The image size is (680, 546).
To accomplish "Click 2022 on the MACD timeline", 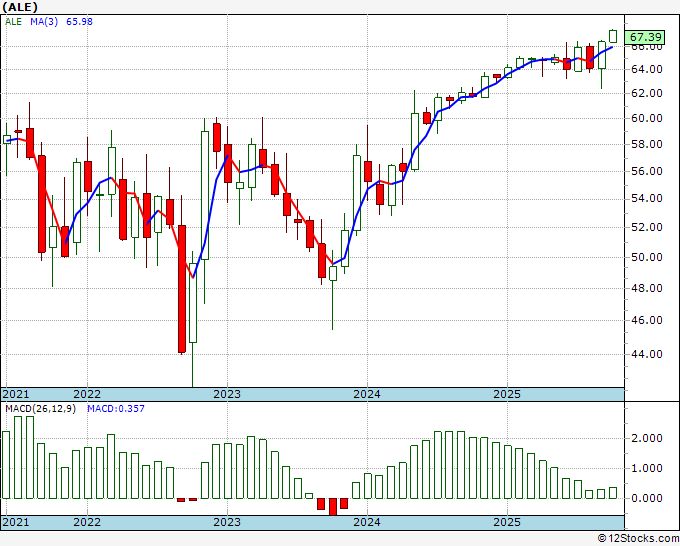I will point(87,522).
